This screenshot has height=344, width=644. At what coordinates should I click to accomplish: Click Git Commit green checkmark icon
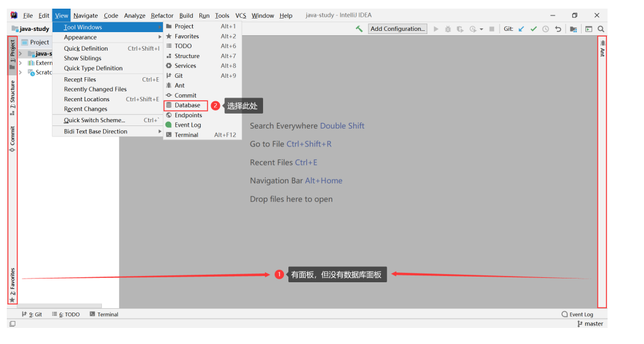(533, 29)
